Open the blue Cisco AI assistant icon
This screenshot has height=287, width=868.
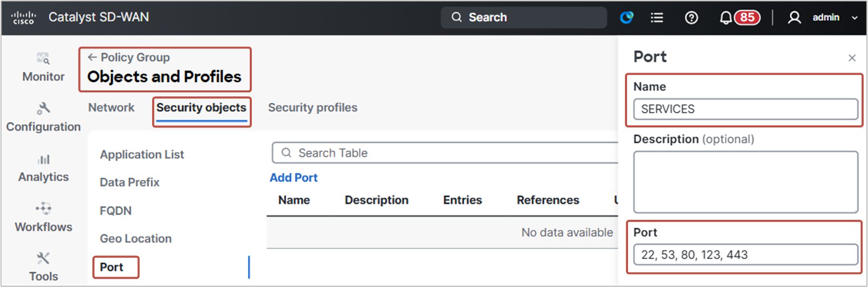point(627,18)
